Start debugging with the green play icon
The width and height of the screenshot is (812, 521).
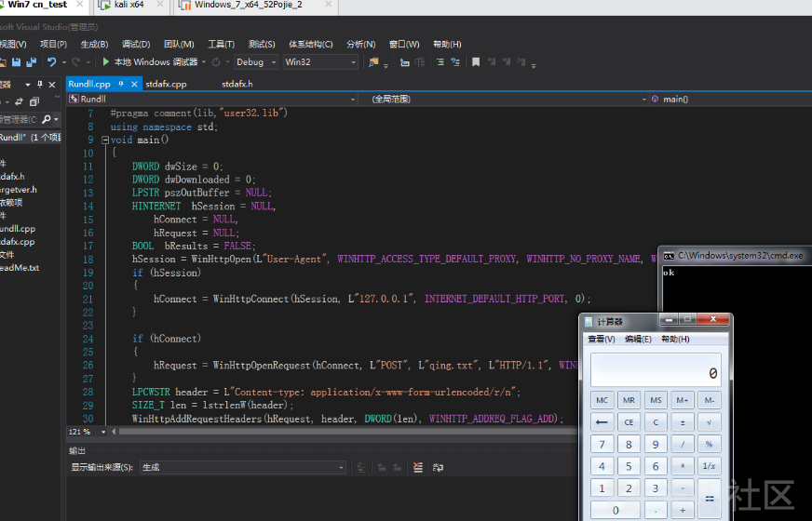coord(106,62)
